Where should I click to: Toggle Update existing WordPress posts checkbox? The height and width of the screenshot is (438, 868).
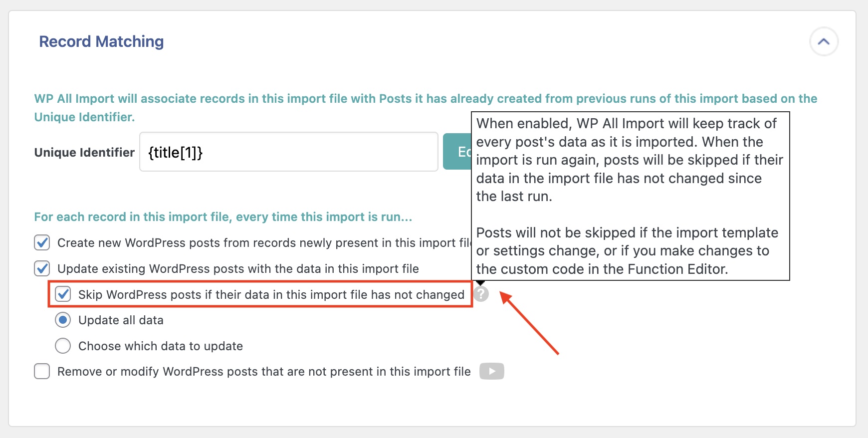(x=42, y=269)
